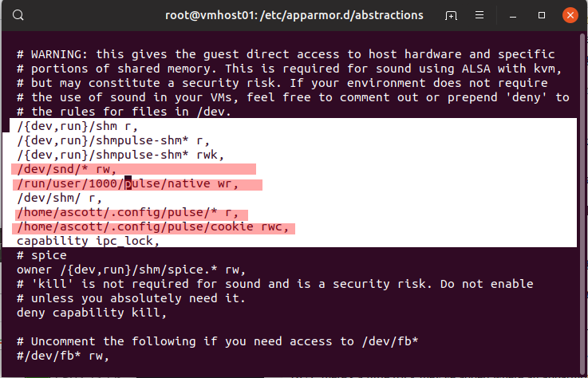Image resolution: width=588 pixels, height=378 pixels.
Task: Maximize the terminal window
Action: (542, 15)
